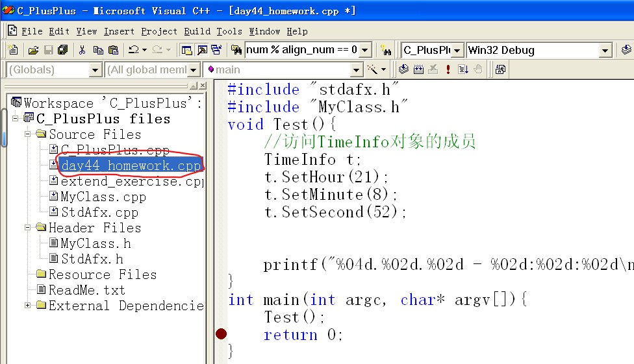
Task: Save All stacked floppies icon
Action: pos(62,50)
